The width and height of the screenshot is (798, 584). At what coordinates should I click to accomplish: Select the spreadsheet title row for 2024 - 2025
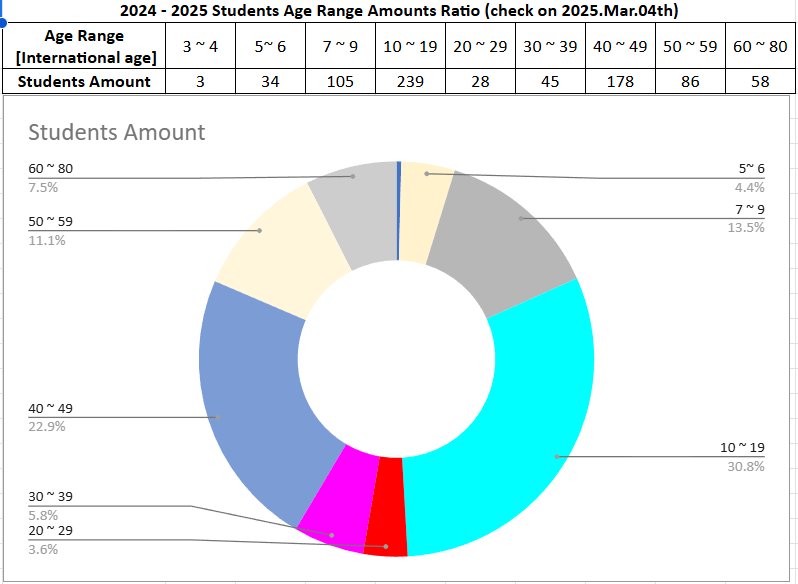point(400,12)
